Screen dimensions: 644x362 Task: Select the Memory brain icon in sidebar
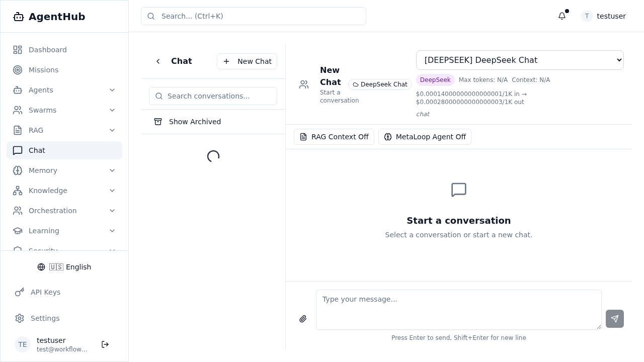18,170
